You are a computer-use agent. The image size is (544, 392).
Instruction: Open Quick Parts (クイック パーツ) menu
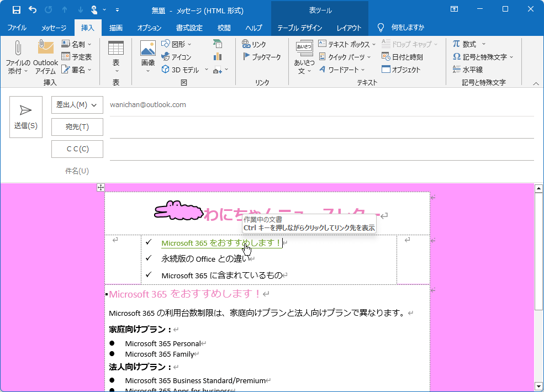tap(345, 56)
